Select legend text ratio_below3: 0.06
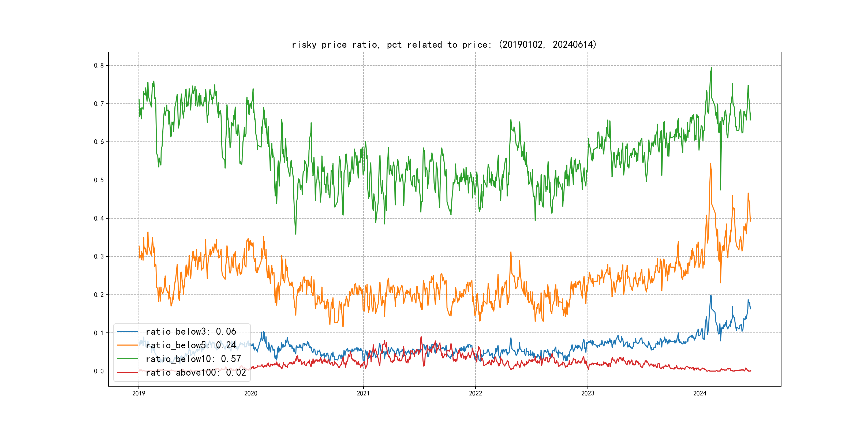The height and width of the screenshot is (434, 868). pos(191,332)
